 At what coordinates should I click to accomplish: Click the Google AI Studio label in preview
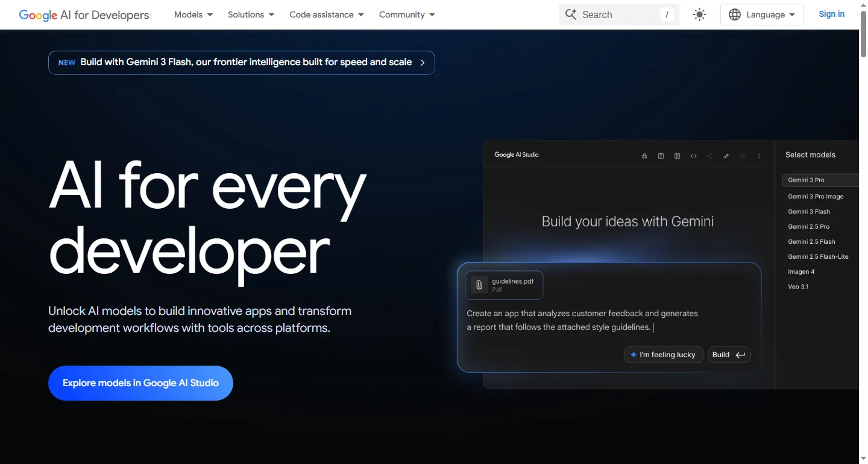point(517,155)
